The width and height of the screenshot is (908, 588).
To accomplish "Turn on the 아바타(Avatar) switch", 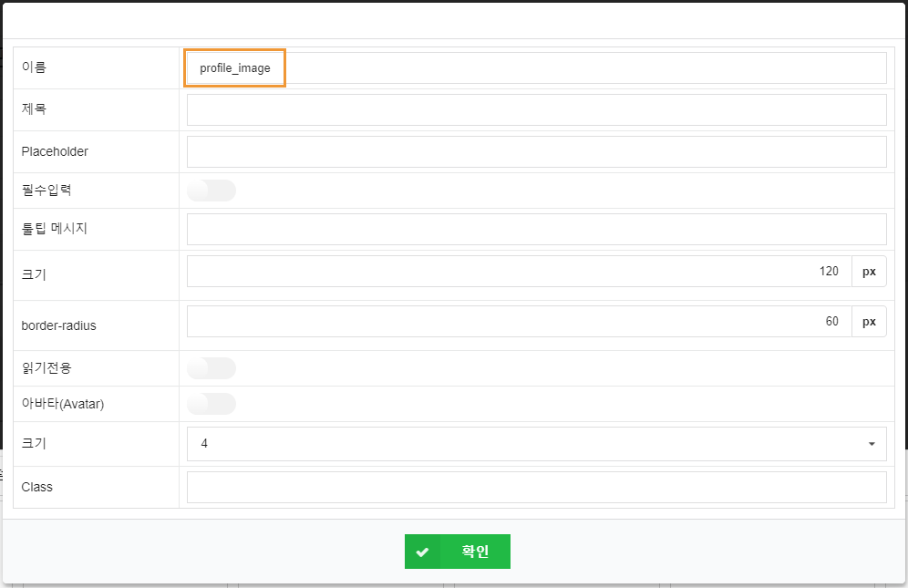I will click(211, 404).
